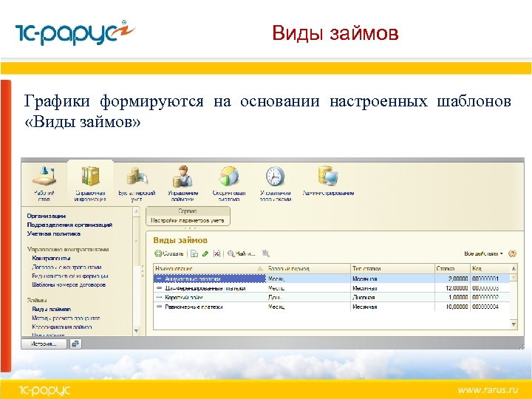
Task: Click the Тип ставки column header
Action: click(392, 268)
